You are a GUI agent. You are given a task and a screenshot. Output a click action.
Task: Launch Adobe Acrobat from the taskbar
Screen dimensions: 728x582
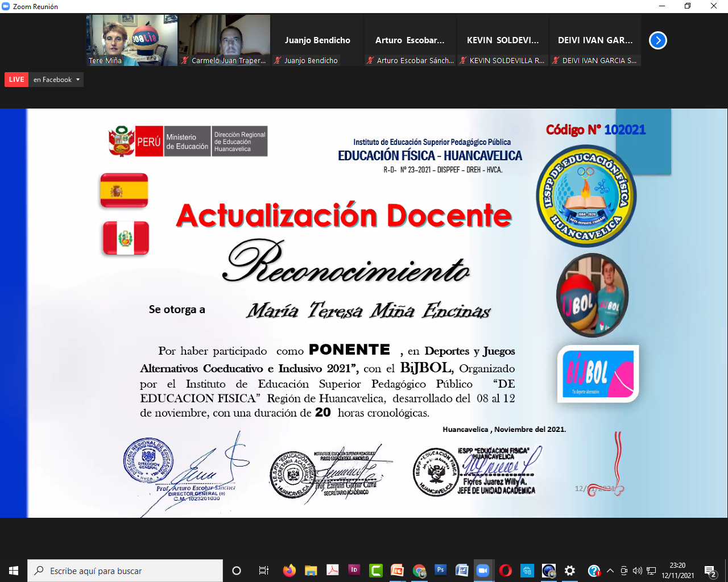coord(333,571)
